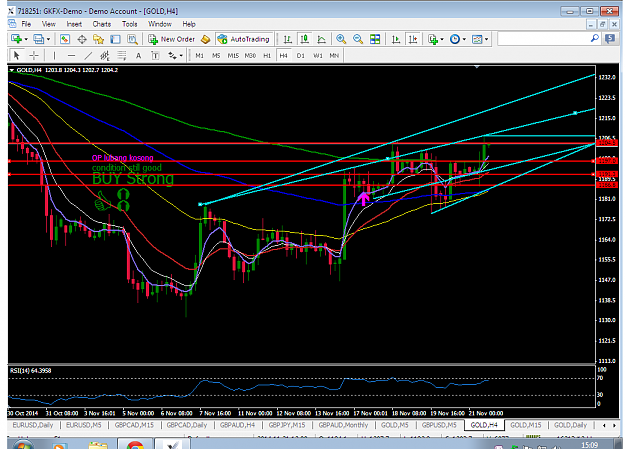Expand the Arrows objects dropdown
The image size is (625, 449).
(181, 55)
